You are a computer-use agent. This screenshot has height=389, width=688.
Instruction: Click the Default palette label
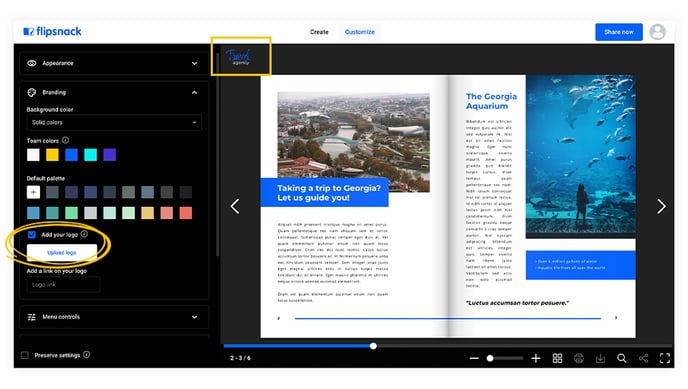click(46, 178)
